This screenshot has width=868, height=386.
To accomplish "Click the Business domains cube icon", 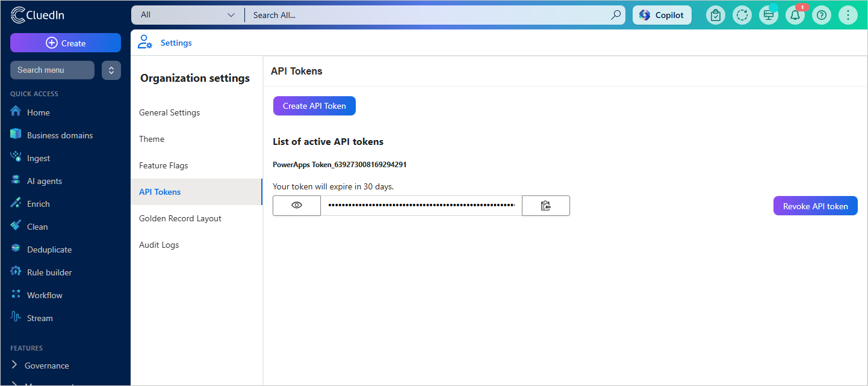I will coord(16,135).
